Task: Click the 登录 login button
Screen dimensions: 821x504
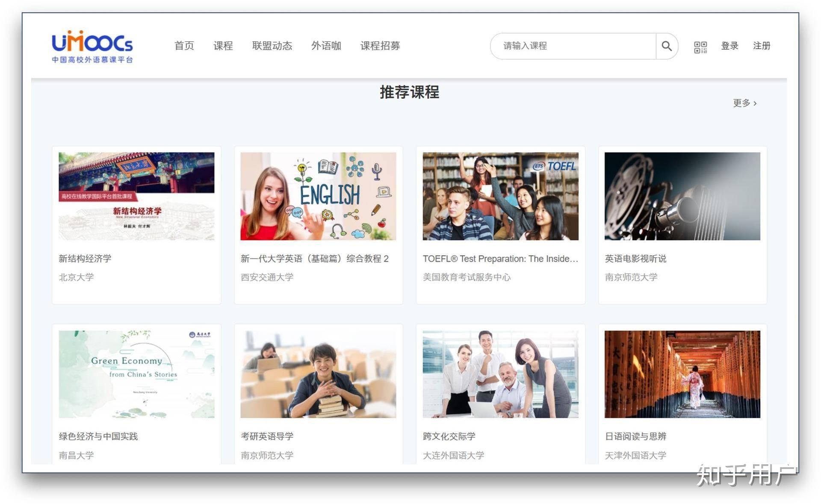Action: 729,46
